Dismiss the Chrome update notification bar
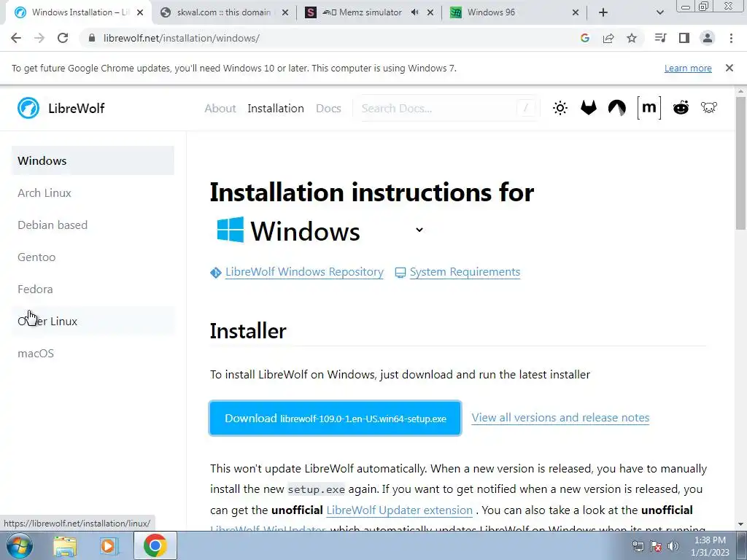This screenshot has width=747, height=560. [729, 68]
